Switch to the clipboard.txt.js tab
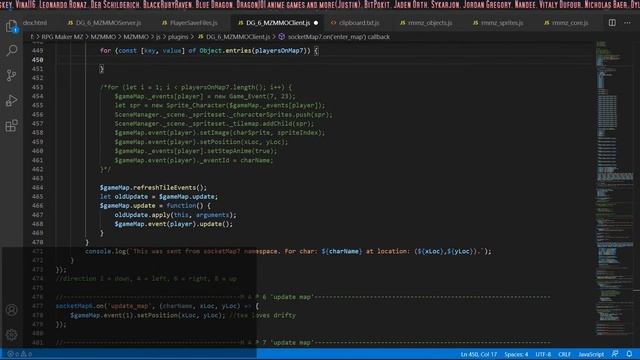Image resolution: width=640 pixels, height=360 pixels. point(355,23)
